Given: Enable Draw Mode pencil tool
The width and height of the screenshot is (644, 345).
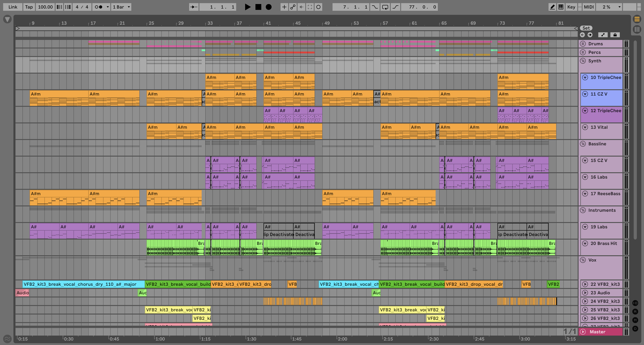Looking at the screenshot, I should (552, 7).
